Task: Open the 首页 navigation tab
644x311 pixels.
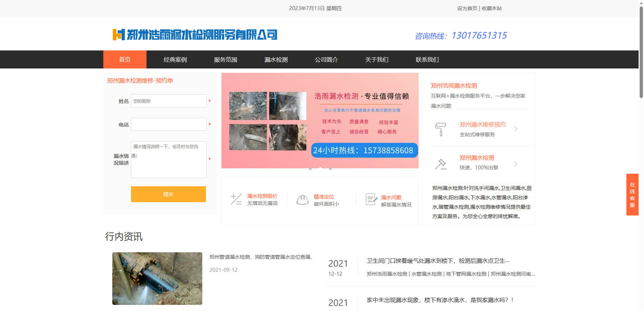Action: [x=125, y=59]
